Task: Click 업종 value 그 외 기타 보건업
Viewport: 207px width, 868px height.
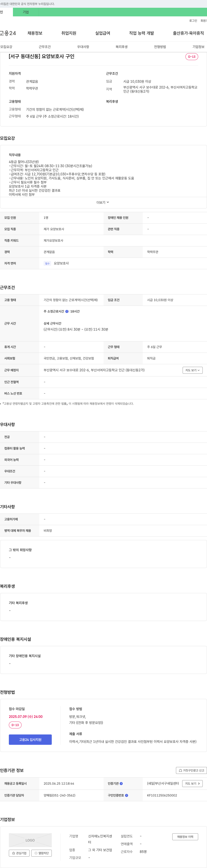Action: coord(100,850)
